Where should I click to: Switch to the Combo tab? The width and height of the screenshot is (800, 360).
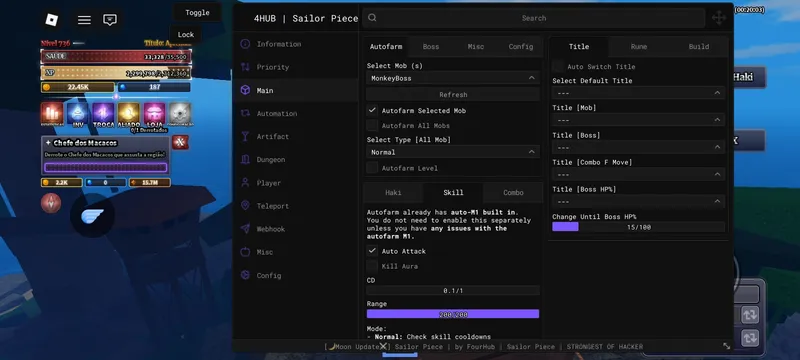pos(513,192)
